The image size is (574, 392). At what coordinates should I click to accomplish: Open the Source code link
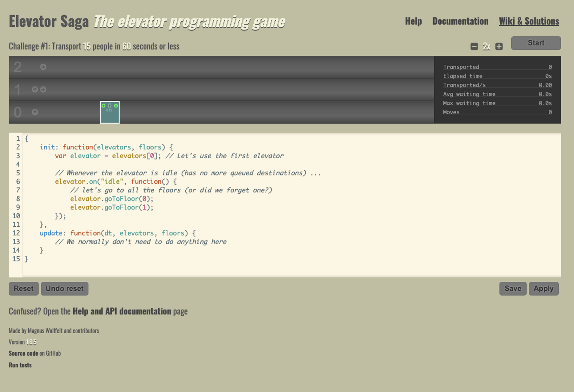[23, 353]
